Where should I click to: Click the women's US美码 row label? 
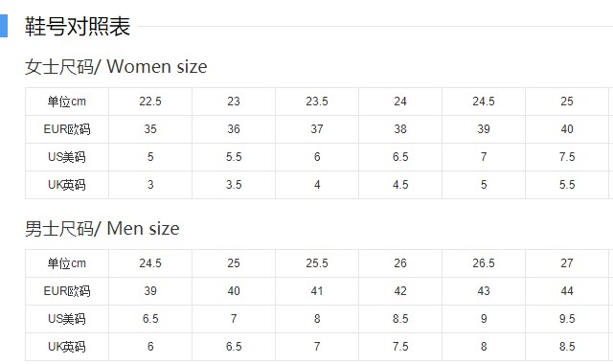(x=67, y=157)
